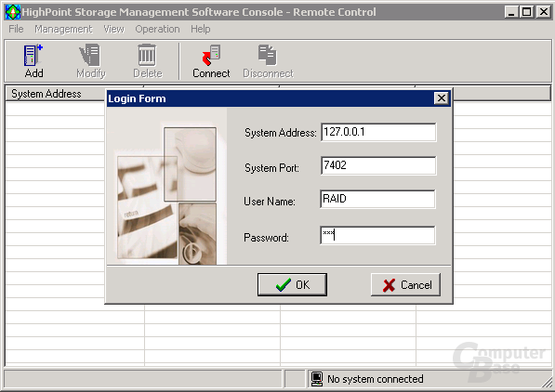This screenshot has width=555, height=392.
Task: Click the Modify toolbar icon
Action: pyautogui.click(x=91, y=60)
